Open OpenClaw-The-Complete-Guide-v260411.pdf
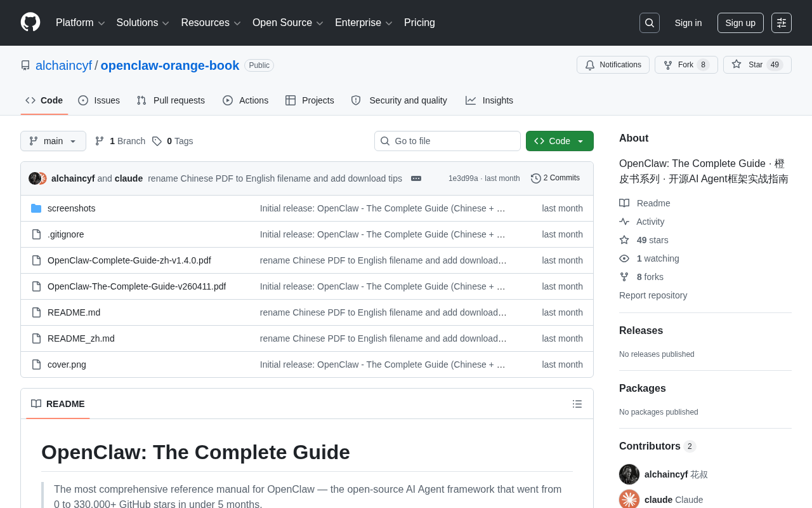Screen dimensions: 812x508 tap(137, 286)
